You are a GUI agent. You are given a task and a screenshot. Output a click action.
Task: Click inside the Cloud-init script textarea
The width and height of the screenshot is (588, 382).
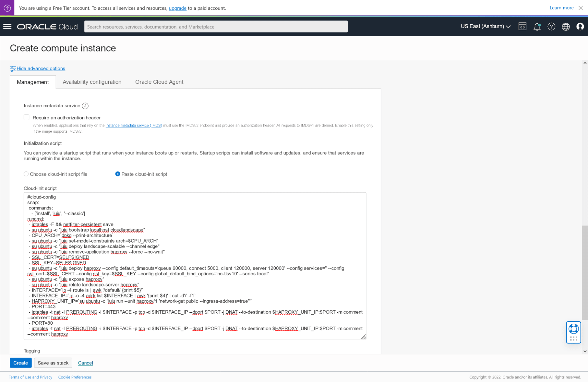(x=195, y=266)
